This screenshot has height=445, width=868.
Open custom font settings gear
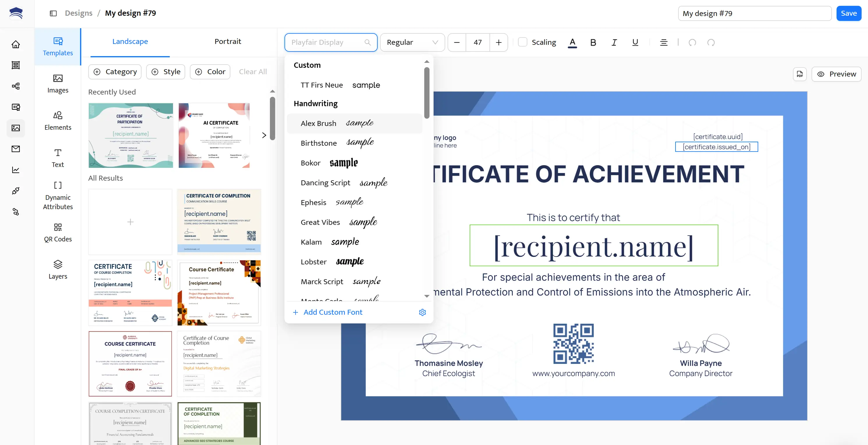pos(422,312)
